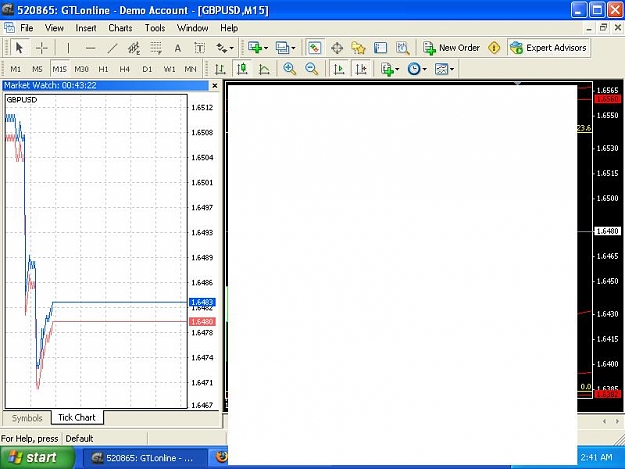Activate GTLonline taskbar button

pos(145,458)
